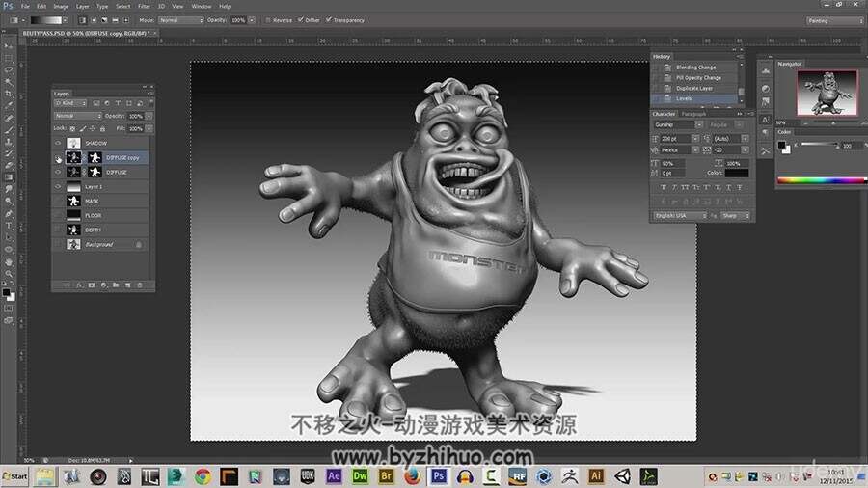Select the Move tool in the toolbox

coord(9,46)
